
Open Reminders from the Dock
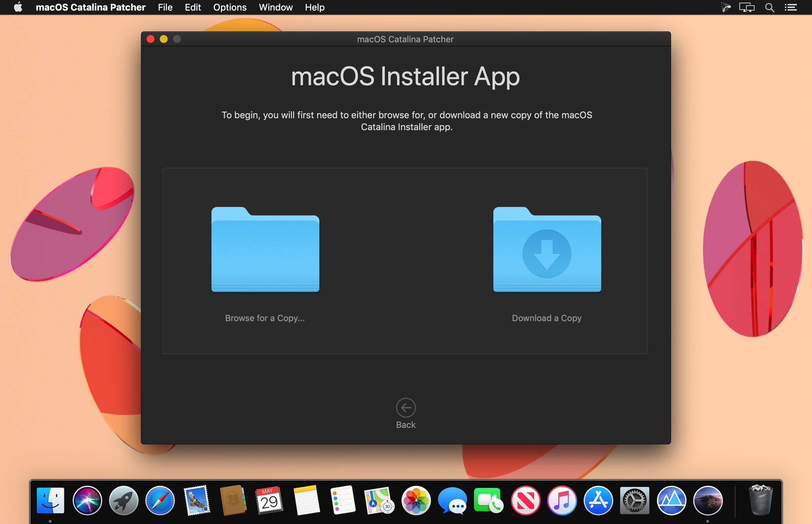coord(343,500)
